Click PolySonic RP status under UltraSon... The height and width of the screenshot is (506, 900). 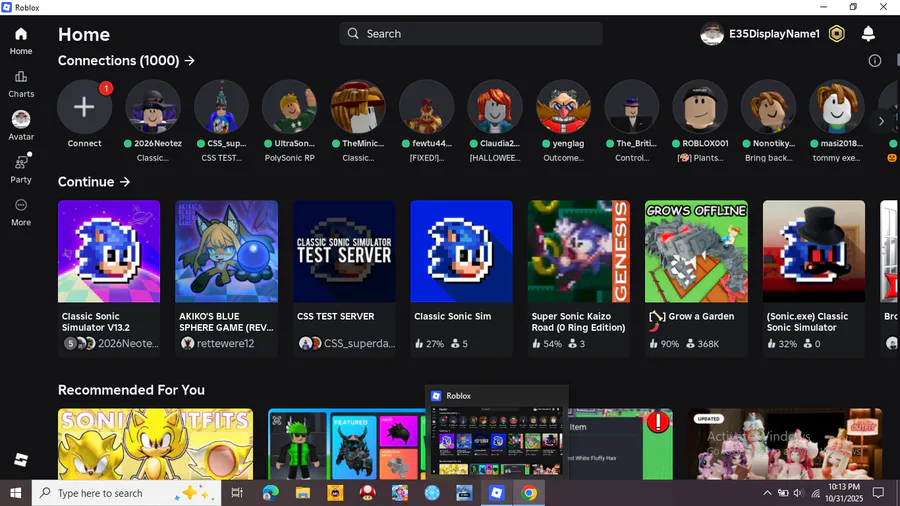click(x=289, y=158)
